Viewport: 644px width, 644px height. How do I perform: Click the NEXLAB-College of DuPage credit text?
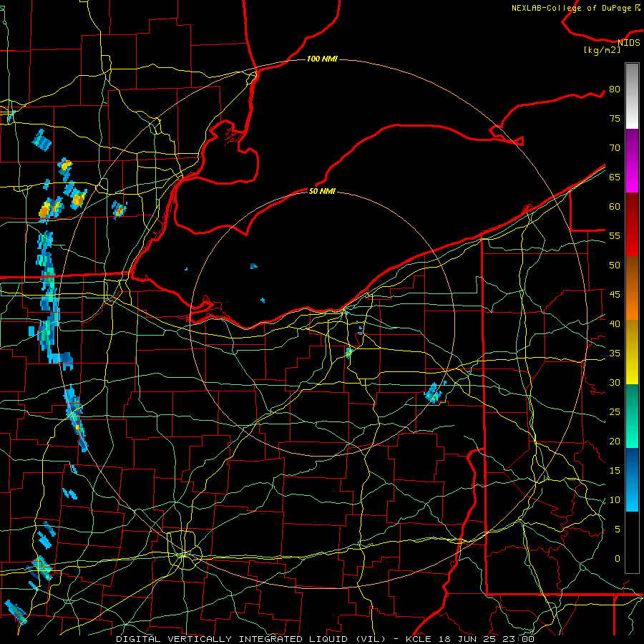(x=575, y=8)
